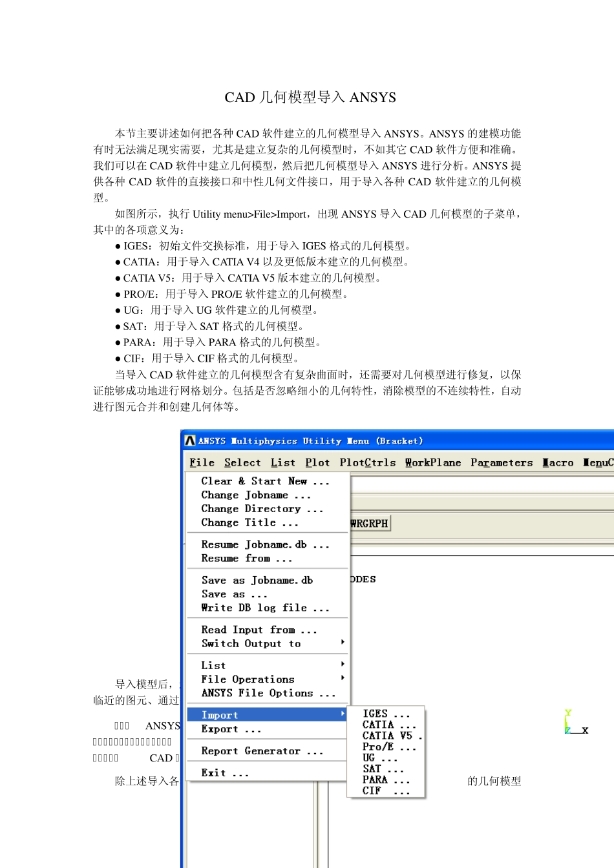Screen dimensions: 614x868
Task: Open the Parameters menu
Action: (502, 462)
